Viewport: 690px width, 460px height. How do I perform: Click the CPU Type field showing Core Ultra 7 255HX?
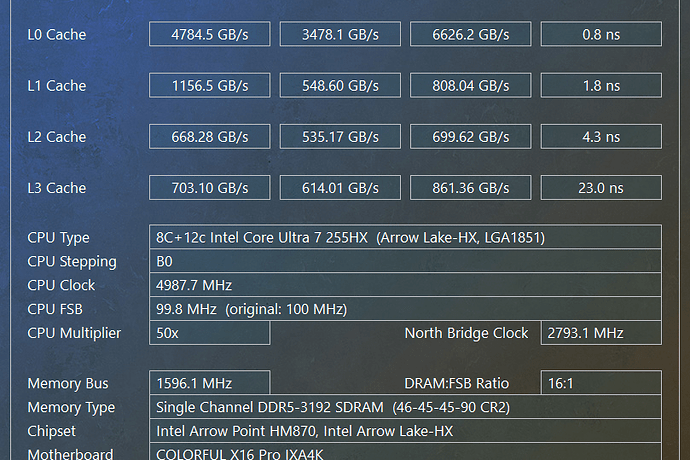[405, 237]
